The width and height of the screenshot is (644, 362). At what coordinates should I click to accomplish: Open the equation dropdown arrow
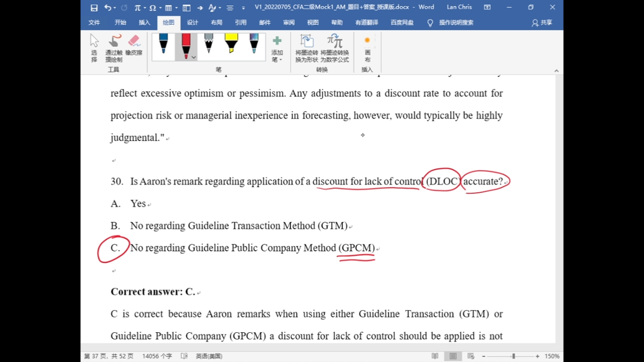pos(145,7)
